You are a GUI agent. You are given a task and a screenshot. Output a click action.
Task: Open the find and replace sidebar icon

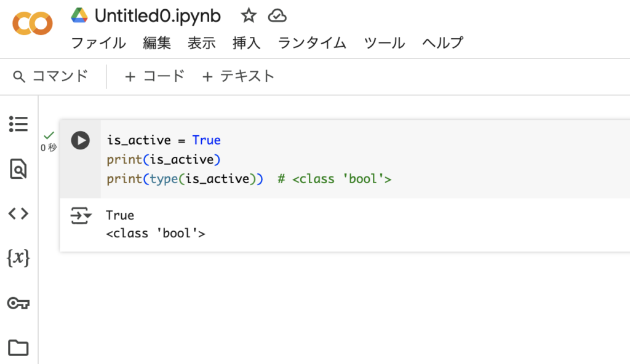[18, 168]
